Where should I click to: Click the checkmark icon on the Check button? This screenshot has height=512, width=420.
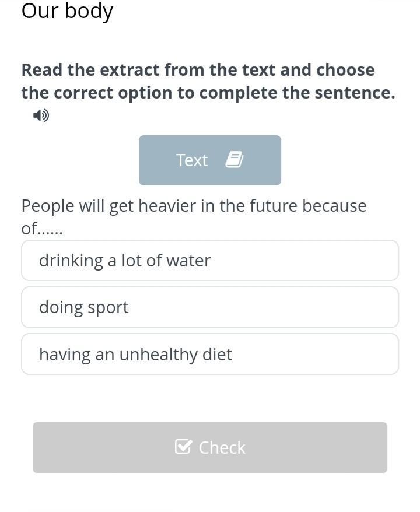tap(183, 446)
